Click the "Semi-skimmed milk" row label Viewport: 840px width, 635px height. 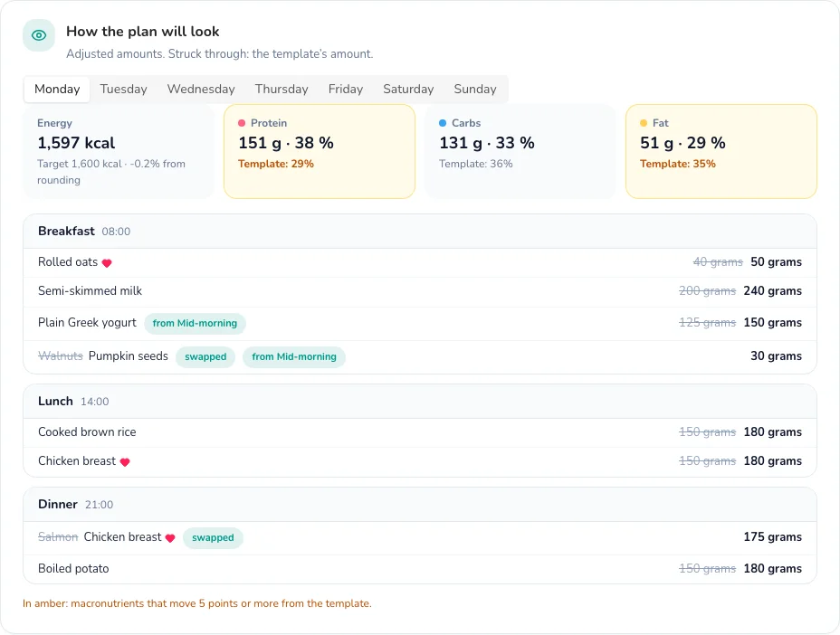(90, 291)
